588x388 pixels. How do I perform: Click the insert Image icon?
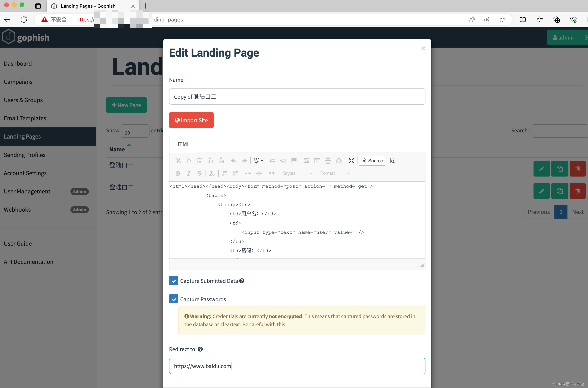pyautogui.click(x=306, y=161)
